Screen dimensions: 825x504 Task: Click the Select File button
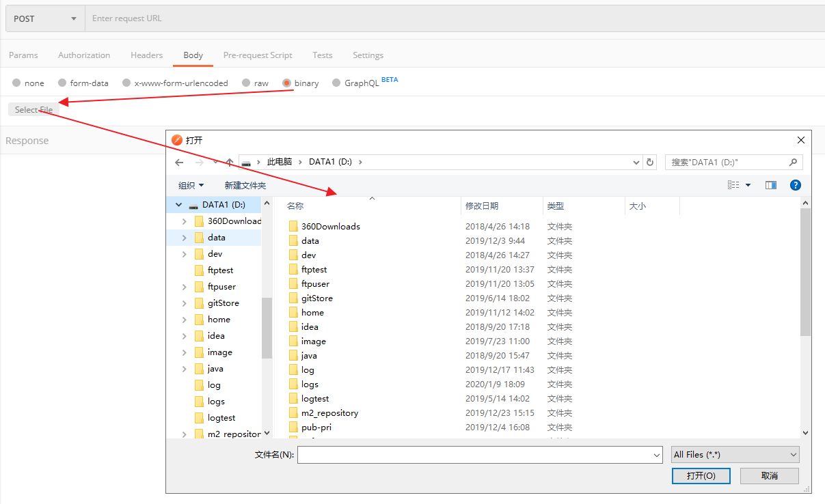[x=33, y=109]
